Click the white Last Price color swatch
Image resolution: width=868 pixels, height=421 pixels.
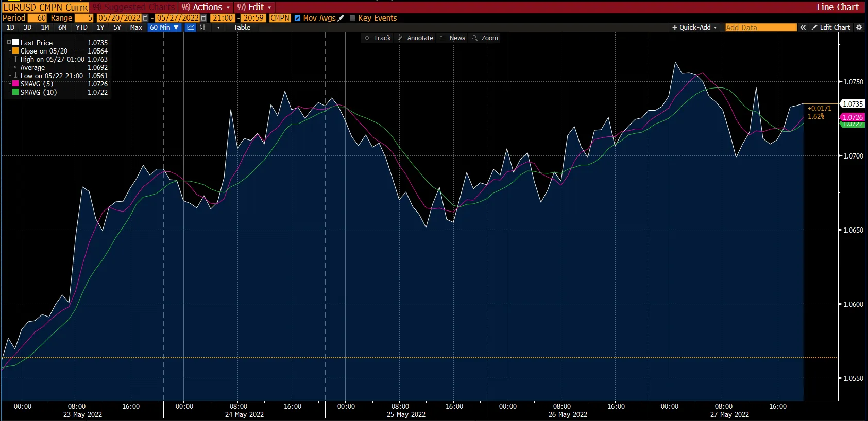pyautogui.click(x=15, y=43)
